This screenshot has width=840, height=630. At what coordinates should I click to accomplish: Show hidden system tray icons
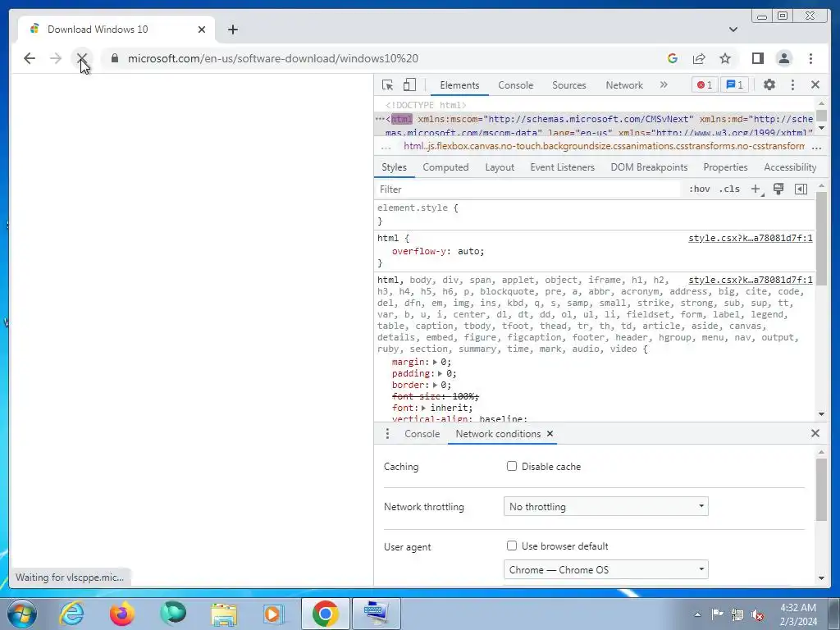point(697,614)
